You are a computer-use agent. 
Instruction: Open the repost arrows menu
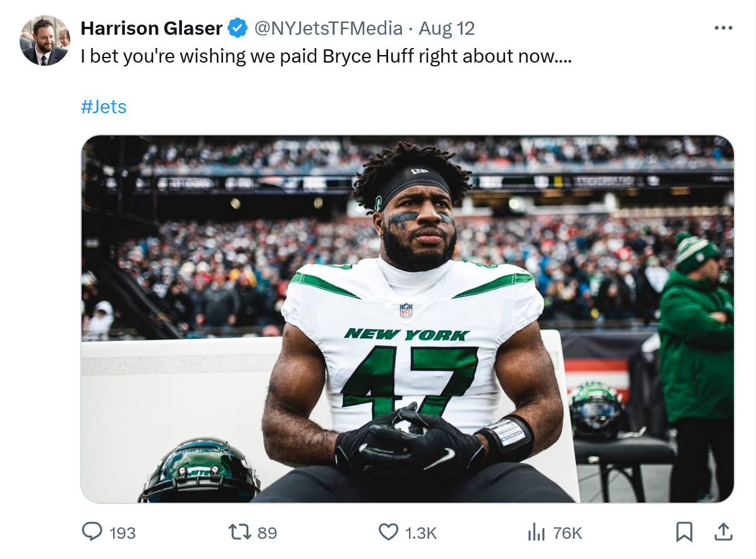(x=240, y=532)
